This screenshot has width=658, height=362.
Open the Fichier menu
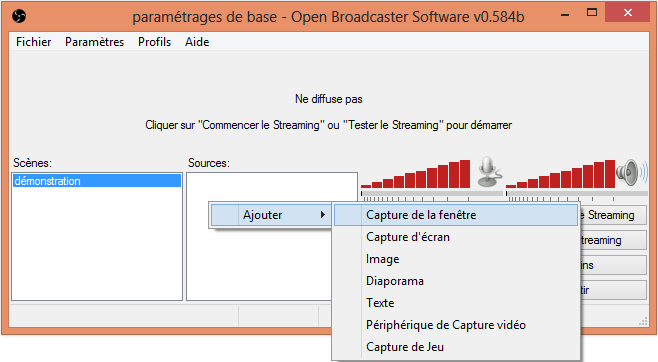[34, 42]
